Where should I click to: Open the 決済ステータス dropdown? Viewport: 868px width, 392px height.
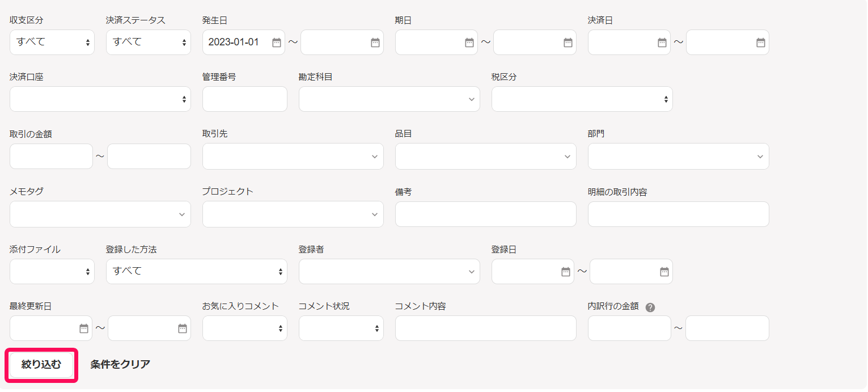(x=149, y=42)
